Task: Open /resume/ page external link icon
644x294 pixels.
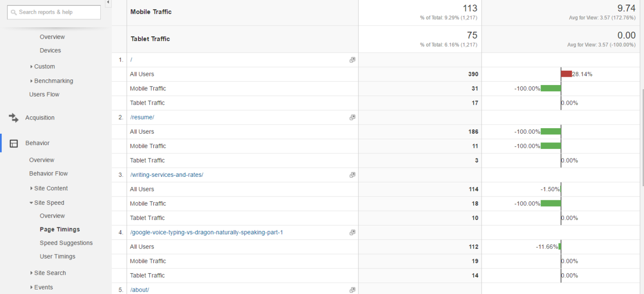Action: click(x=352, y=117)
